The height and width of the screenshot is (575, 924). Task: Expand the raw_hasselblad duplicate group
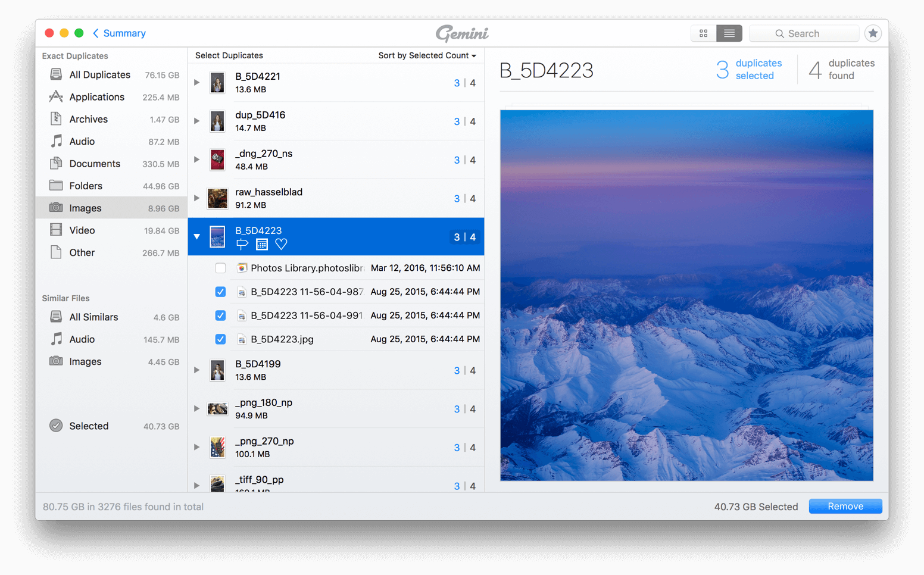click(196, 198)
